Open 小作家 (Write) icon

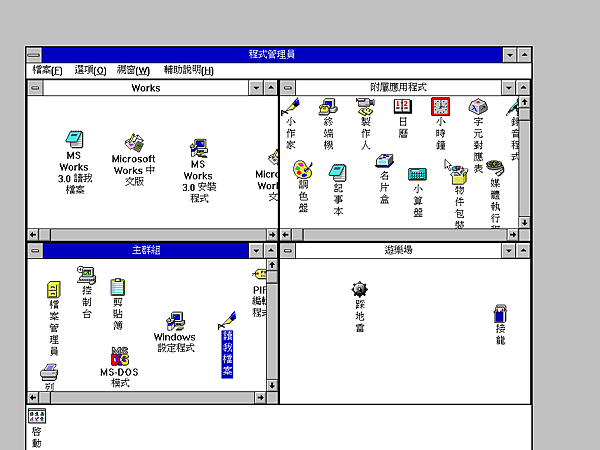(290, 107)
